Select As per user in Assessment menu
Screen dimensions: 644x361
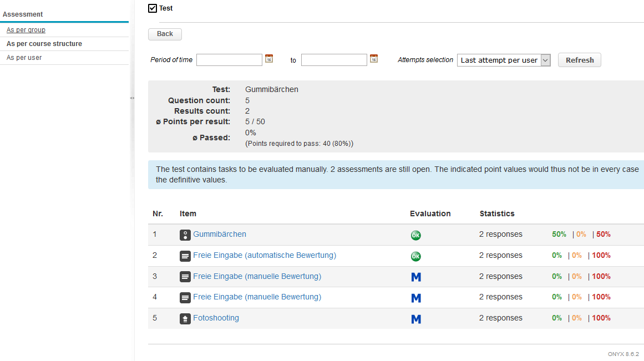tap(24, 58)
